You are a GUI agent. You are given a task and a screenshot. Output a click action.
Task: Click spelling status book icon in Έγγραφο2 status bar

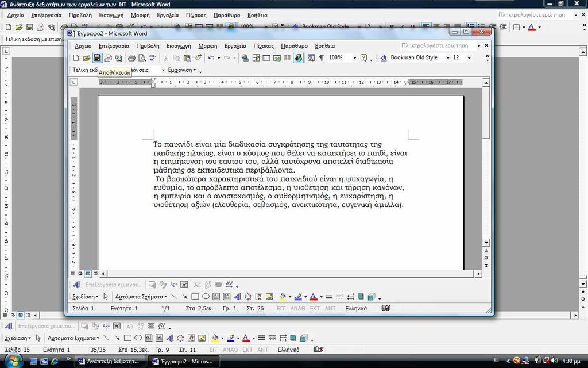coord(386,308)
